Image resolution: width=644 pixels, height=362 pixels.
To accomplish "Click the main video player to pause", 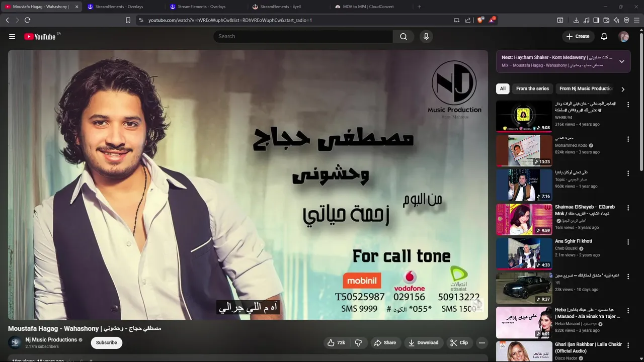I will click(x=248, y=185).
